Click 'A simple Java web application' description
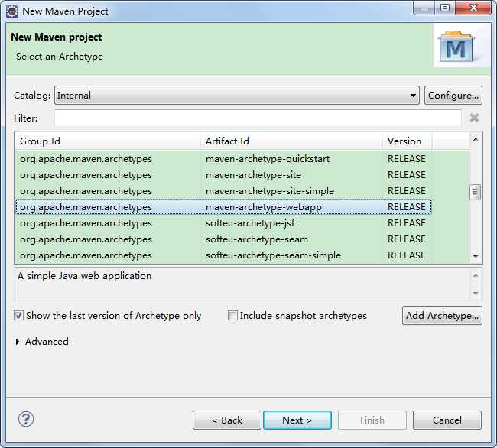This screenshot has width=497, height=448. [84, 276]
